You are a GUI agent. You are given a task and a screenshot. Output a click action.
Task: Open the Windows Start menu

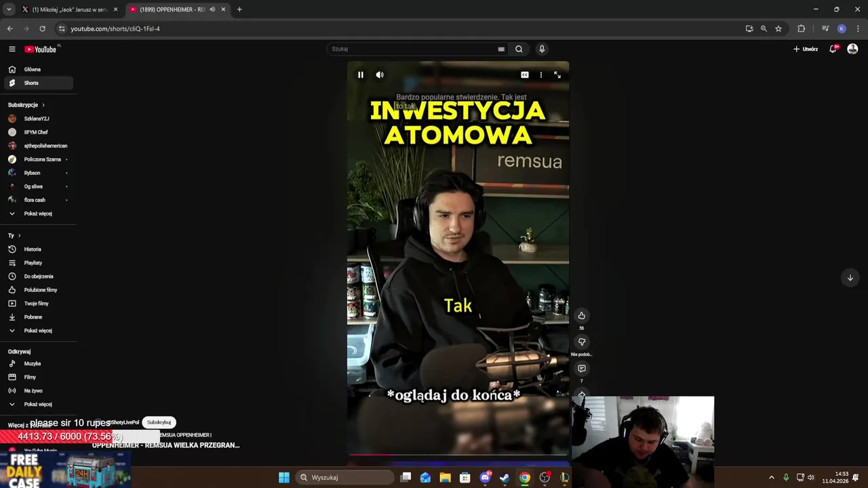click(284, 477)
